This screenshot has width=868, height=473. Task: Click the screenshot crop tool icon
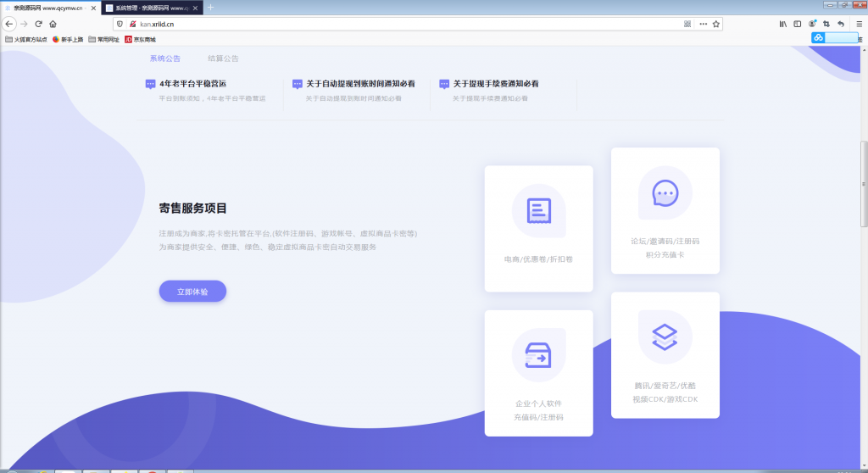826,24
